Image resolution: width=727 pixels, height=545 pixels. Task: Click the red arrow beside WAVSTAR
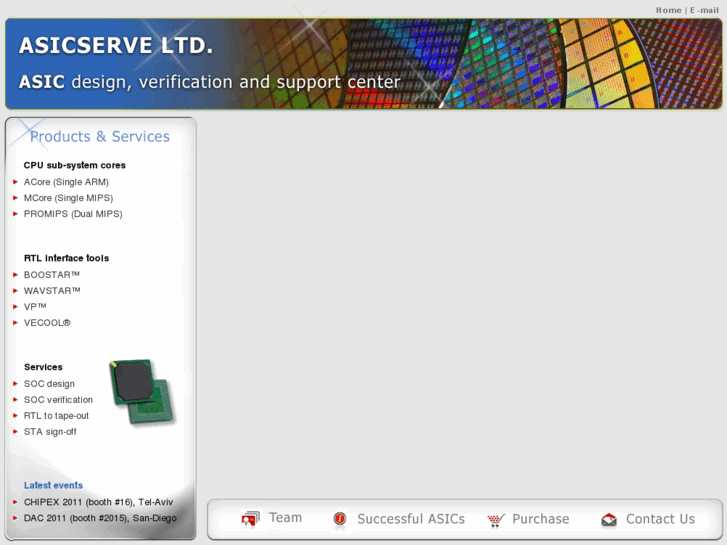pos(15,291)
